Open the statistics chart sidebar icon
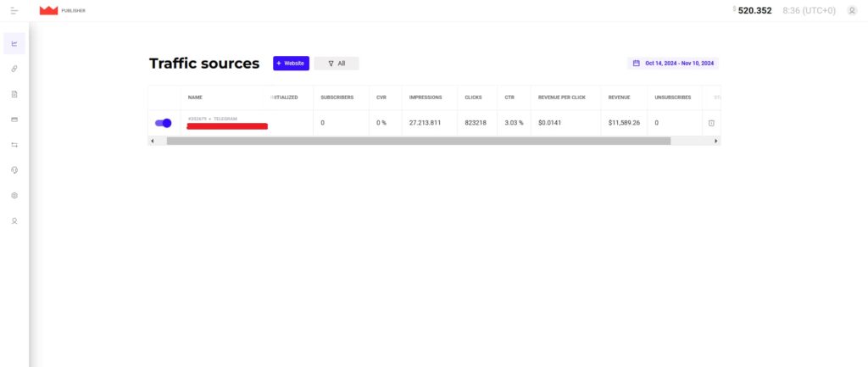 click(14, 43)
